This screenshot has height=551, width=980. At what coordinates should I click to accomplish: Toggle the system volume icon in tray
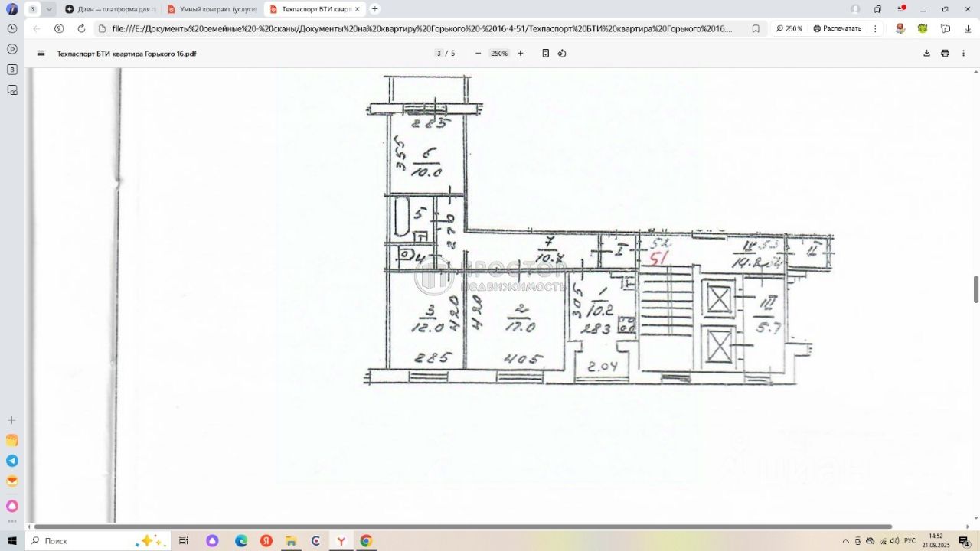(x=894, y=541)
